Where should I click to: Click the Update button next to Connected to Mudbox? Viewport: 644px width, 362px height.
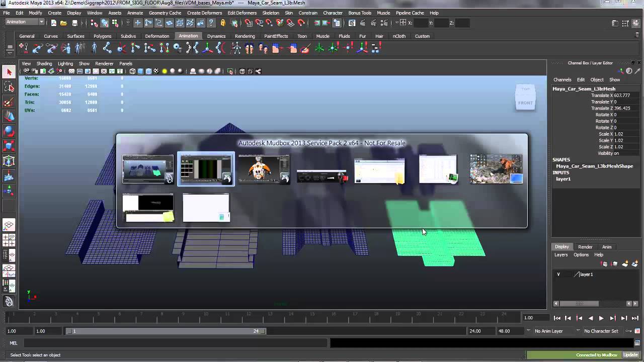630,355
